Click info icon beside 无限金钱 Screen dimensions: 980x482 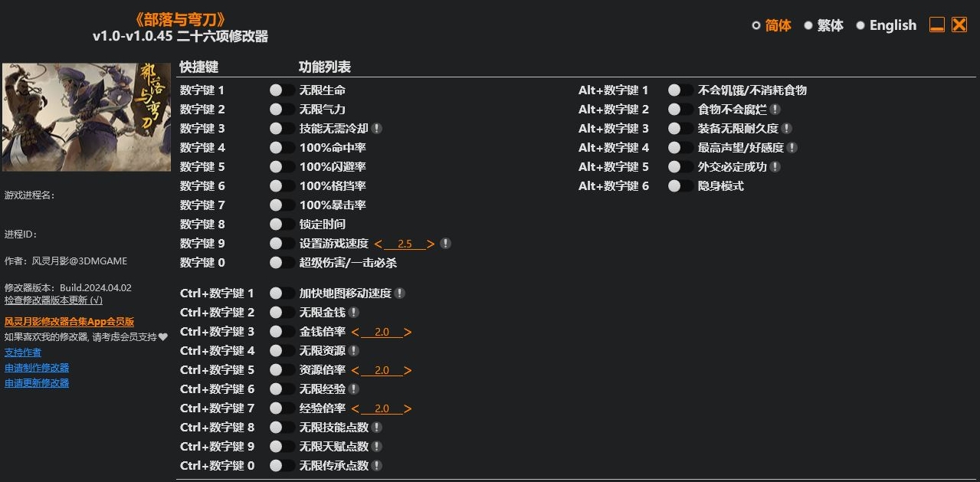pos(354,313)
